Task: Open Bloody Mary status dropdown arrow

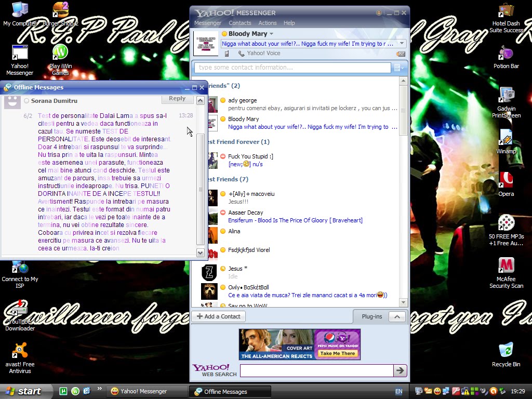Action: click(x=271, y=34)
